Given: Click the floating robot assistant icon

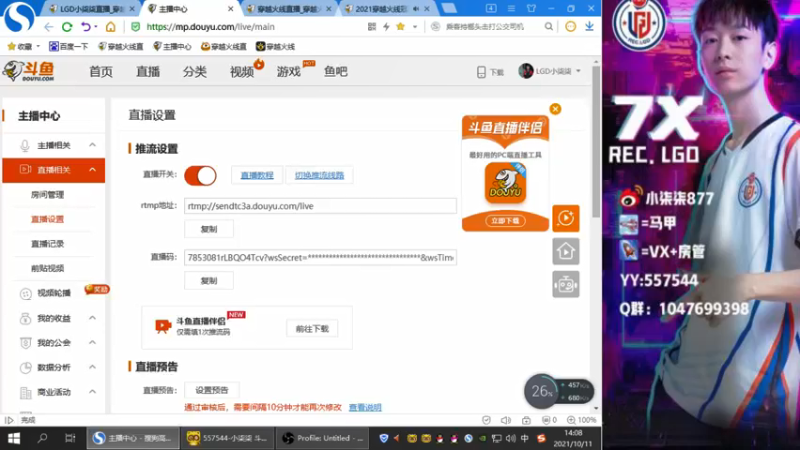Looking at the screenshot, I should tap(566, 284).
